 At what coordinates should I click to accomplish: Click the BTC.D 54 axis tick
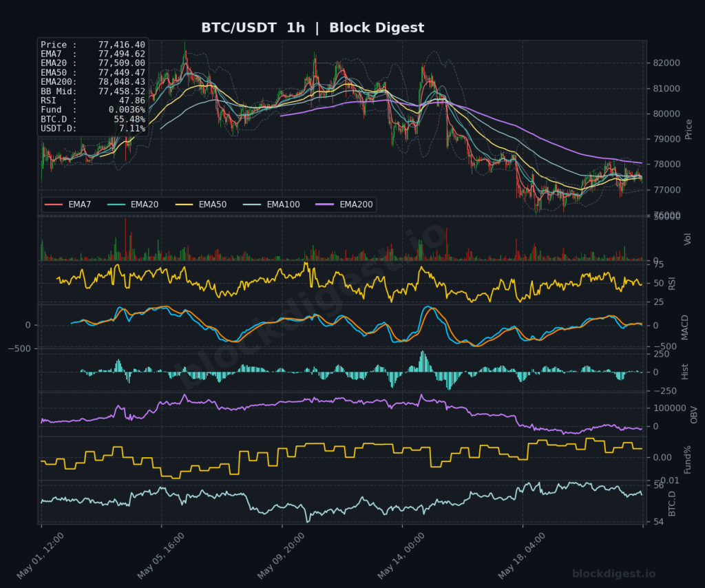658,522
